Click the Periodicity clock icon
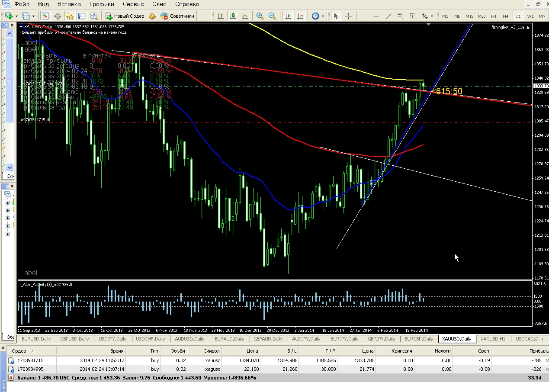 point(315,16)
